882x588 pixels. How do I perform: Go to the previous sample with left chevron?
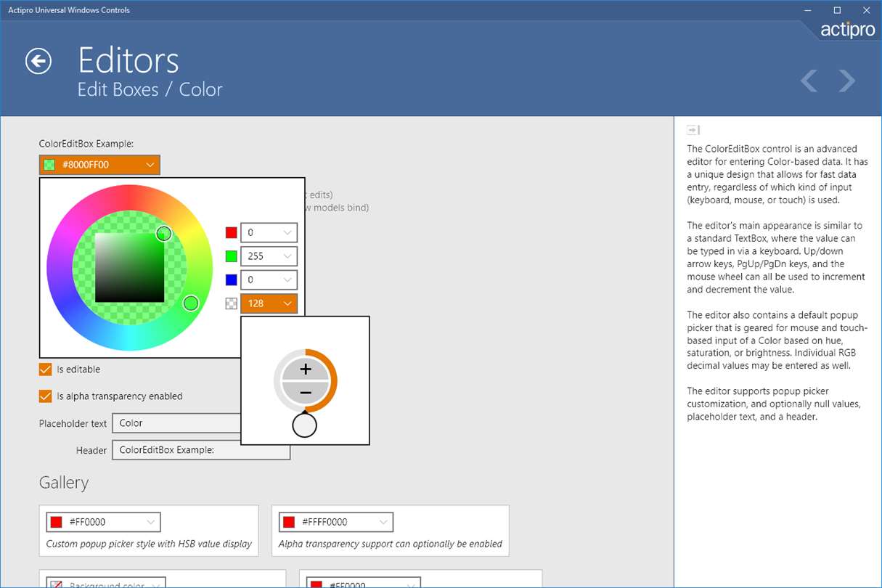coord(809,81)
